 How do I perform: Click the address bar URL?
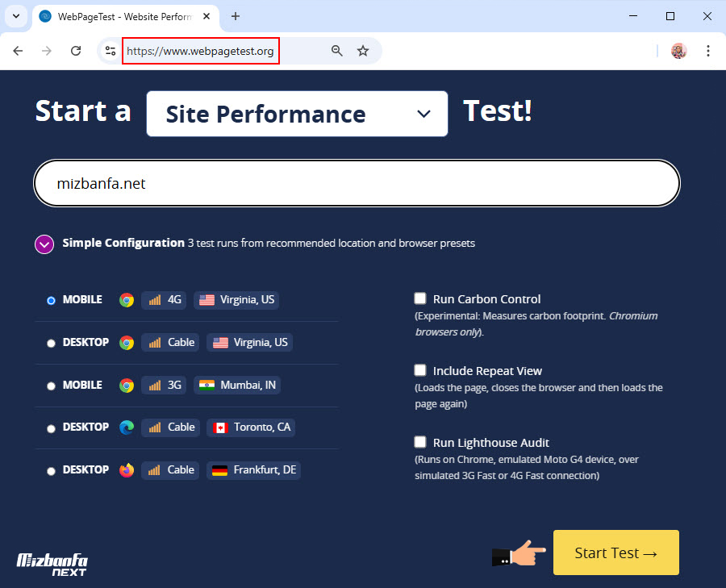(x=201, y=51)
